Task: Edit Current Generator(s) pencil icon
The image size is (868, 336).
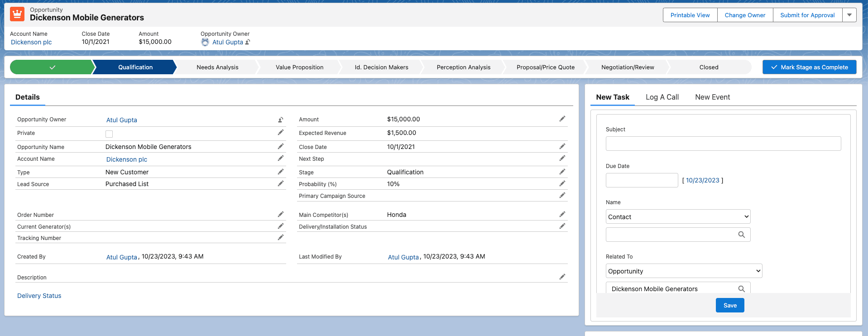Action: click(281, 226)
